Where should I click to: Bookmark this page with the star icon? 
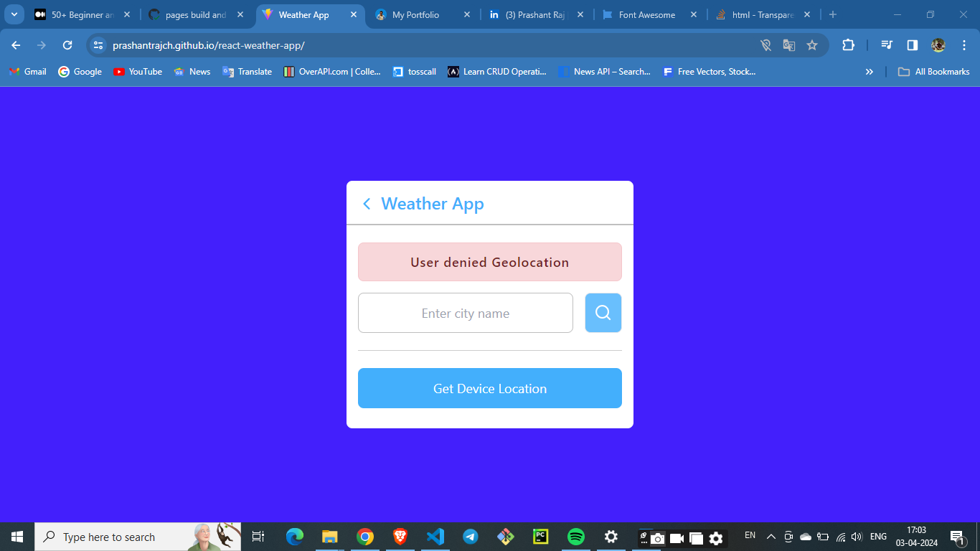812,45
